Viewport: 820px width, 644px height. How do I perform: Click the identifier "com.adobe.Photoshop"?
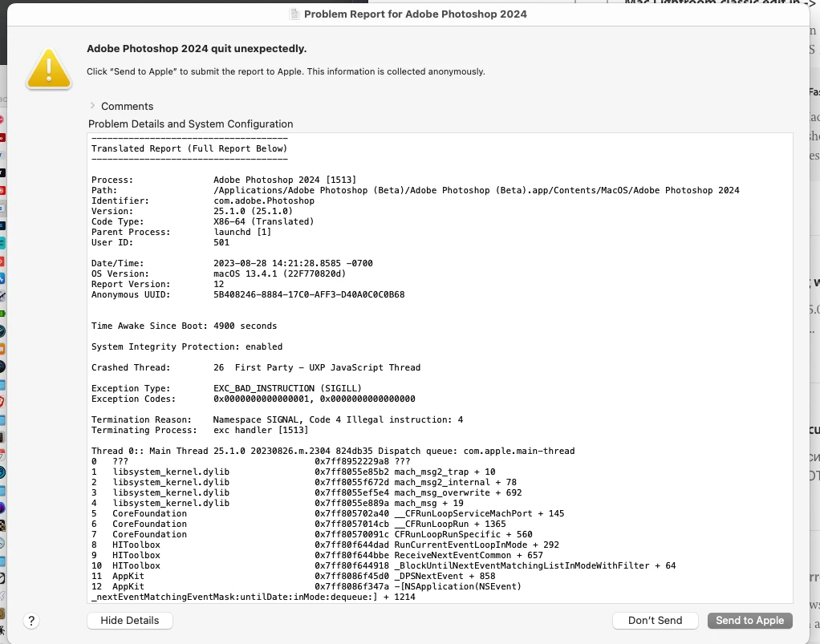tap(264, 200)
